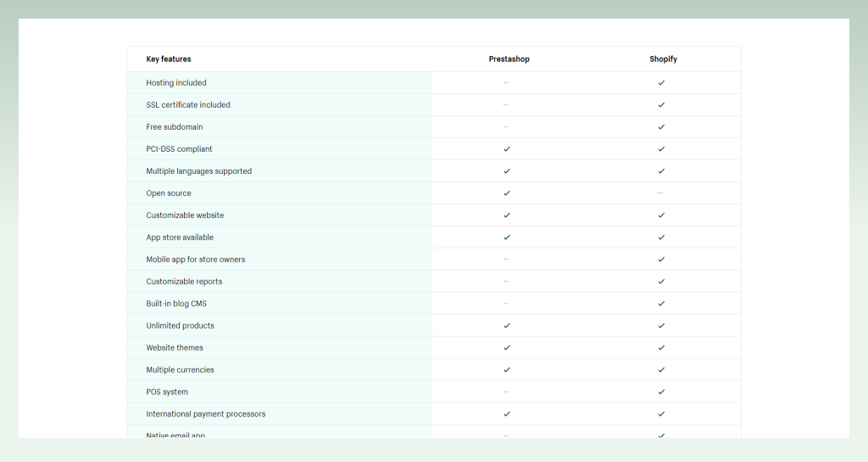Select the 'Multiple languages supported' row label

(x=198, y=171)
